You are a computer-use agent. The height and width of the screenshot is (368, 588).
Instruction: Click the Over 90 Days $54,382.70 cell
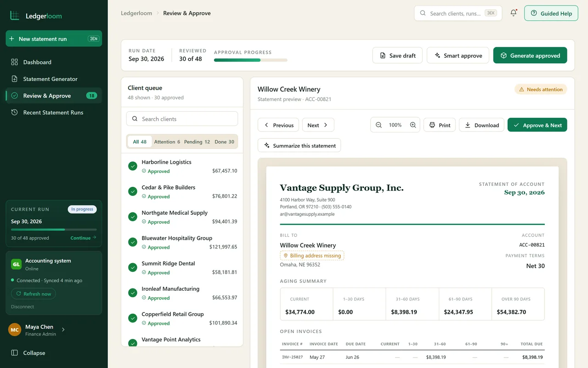pyautogui.click(x=518, y=304)
